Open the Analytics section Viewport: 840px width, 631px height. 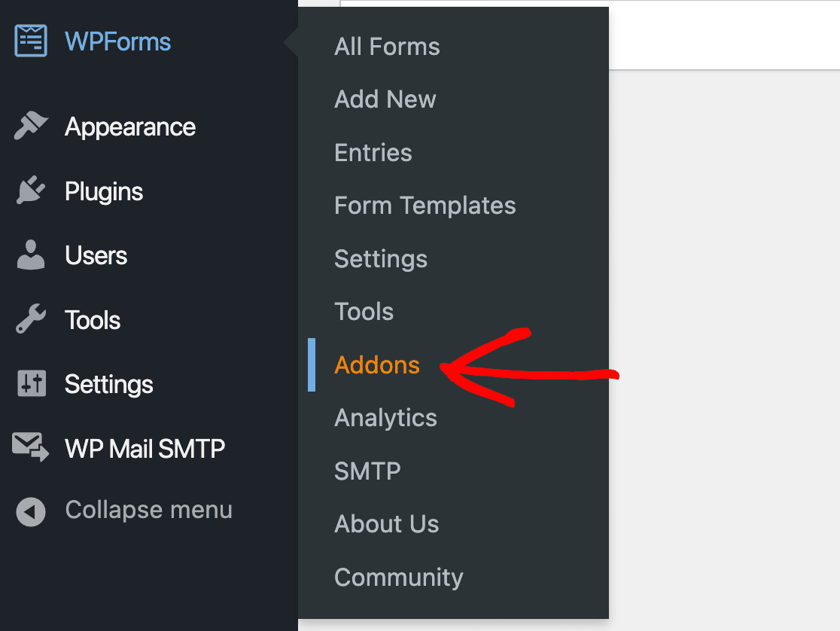(385, 417)
